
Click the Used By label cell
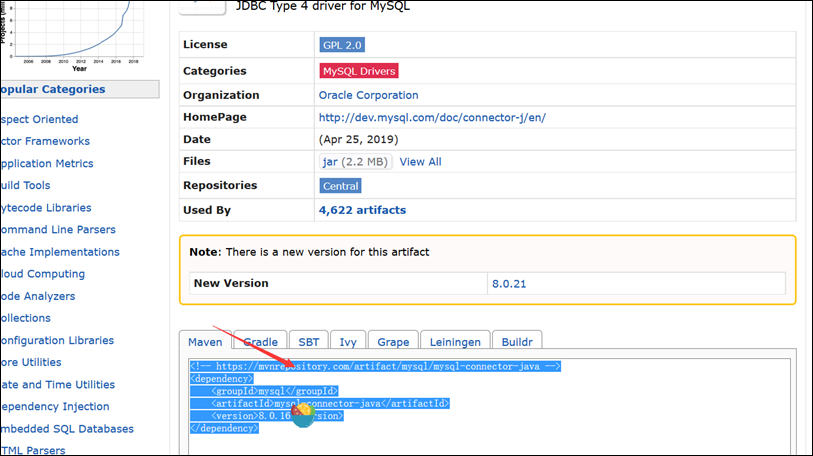coord(246,210)
